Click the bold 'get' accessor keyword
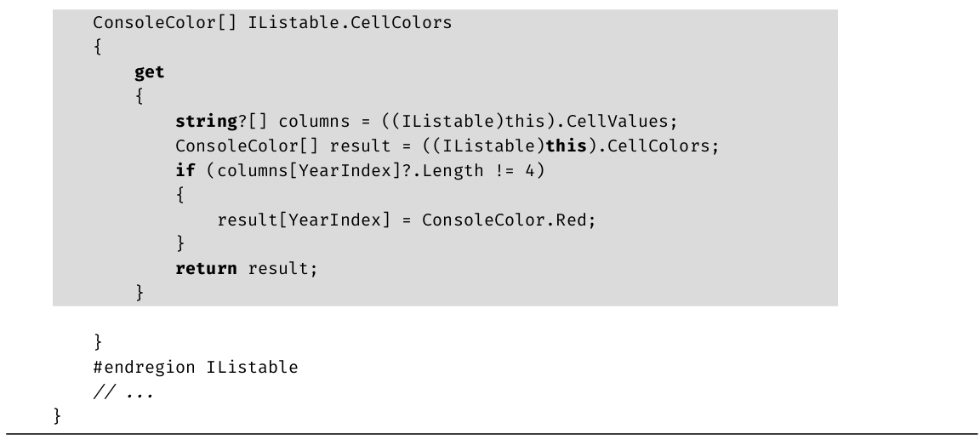 (150, 72)
